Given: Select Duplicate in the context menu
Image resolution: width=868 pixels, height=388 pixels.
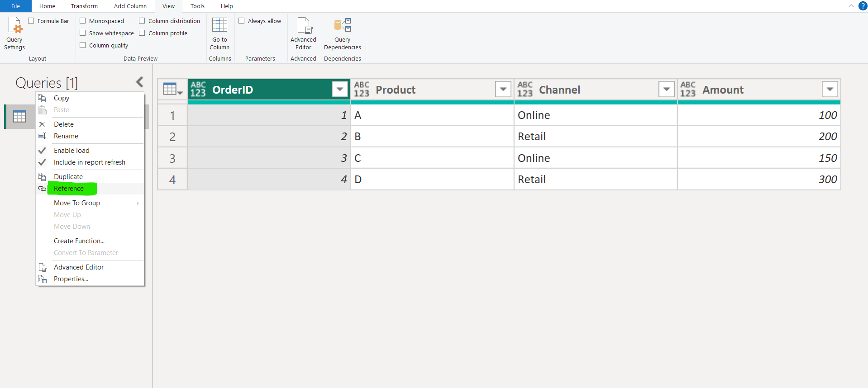Looking at the screenshot, I should point(68,177).
